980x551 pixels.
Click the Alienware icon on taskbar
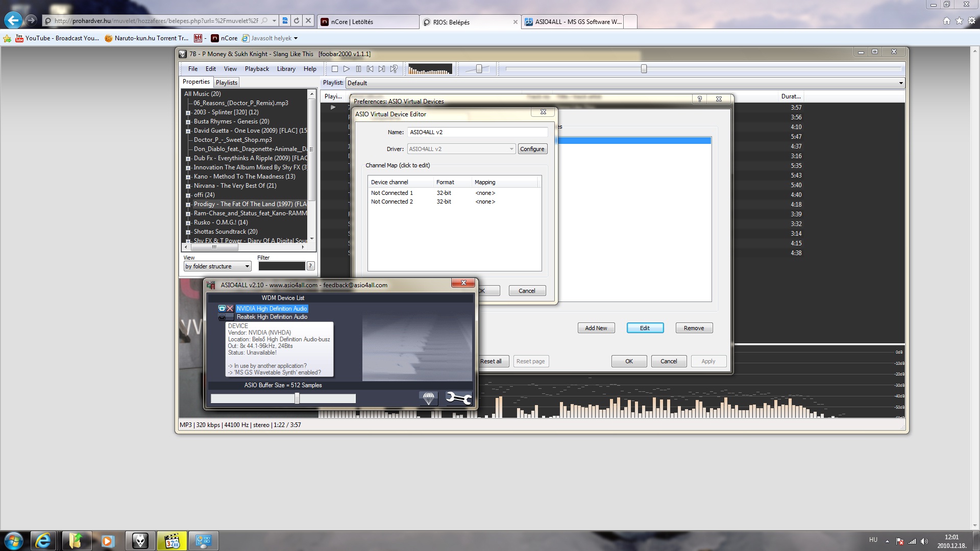pos(139,541)
